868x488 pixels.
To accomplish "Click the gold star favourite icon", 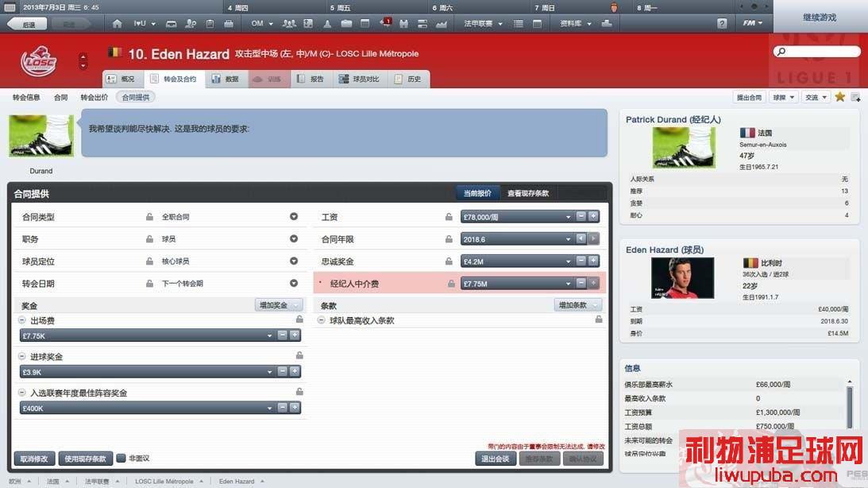I will [x=839, y=97].
